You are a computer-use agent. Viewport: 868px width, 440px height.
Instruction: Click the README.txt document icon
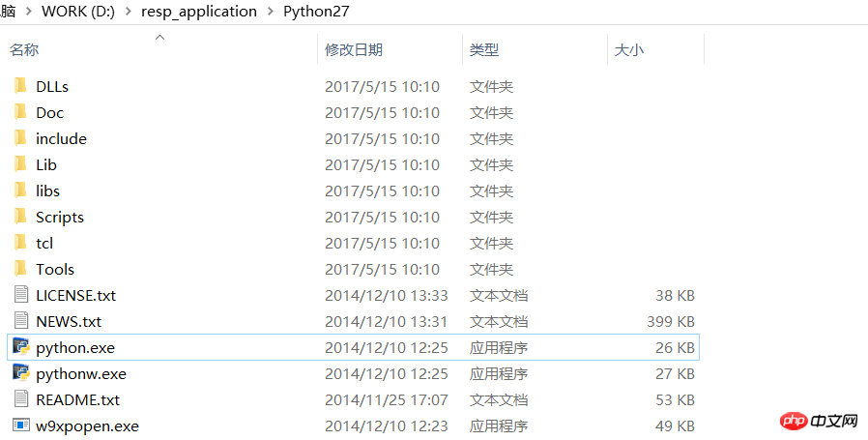[21, 399]
